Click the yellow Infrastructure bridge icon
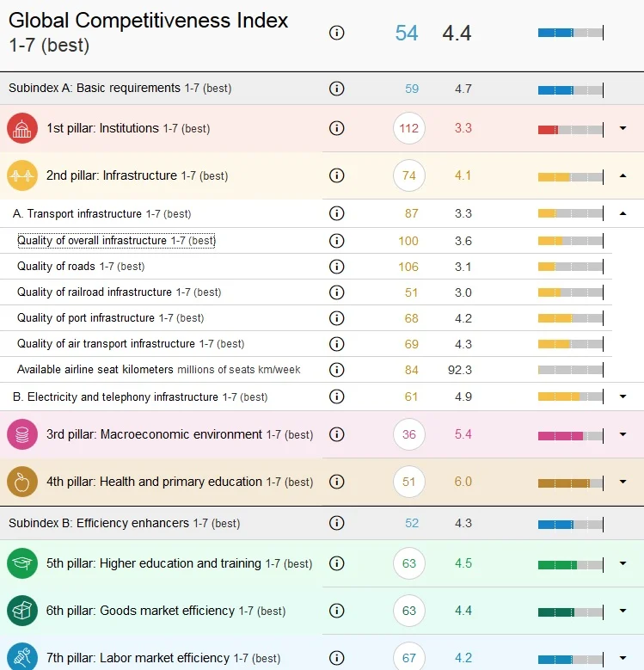Screen dimensions: 644x670 (22, 175)
